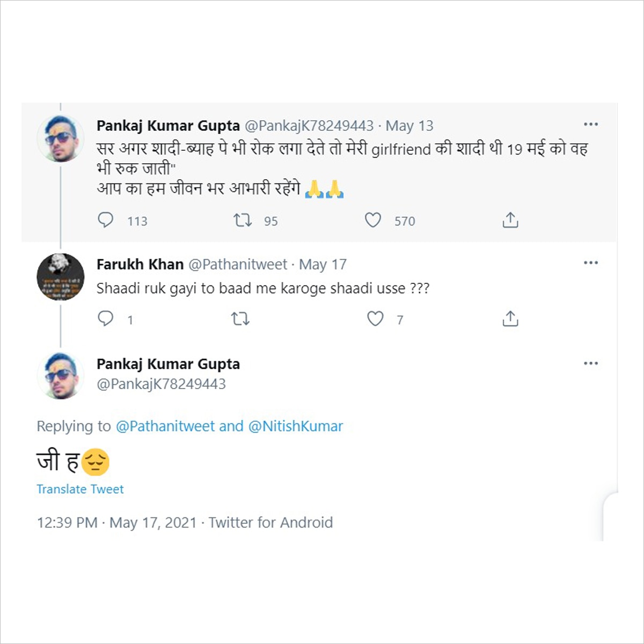Open @NitishKumar's mentioned profile
644x644 pixels.
pos(297,426)
